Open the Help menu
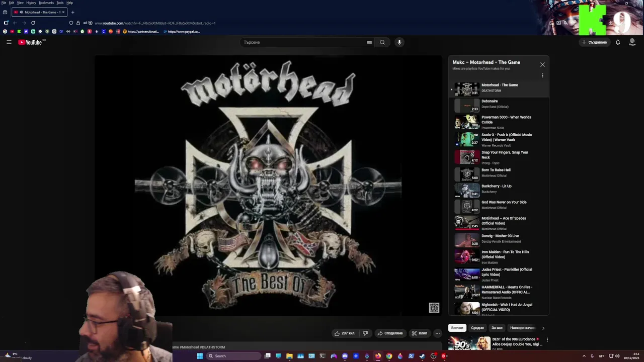Screen dimensions: 644x362 (x=69, y=3)
